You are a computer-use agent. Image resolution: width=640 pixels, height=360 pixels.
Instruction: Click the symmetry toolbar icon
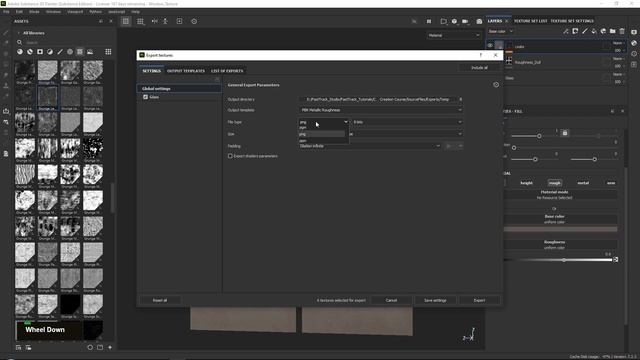(x=155, y=21)
